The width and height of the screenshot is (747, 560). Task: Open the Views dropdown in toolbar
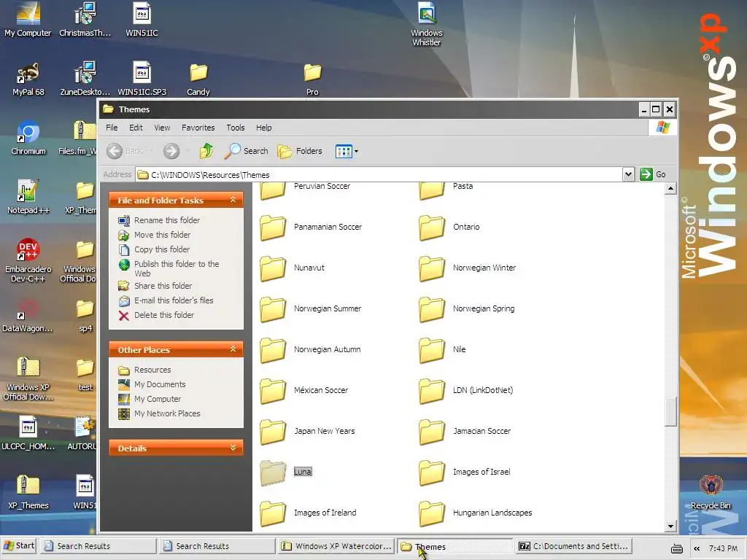click(x=347, y=151)
